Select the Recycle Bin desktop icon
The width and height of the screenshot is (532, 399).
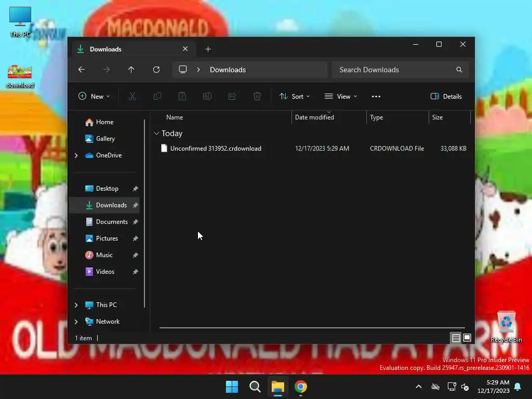tap(506, 327)
